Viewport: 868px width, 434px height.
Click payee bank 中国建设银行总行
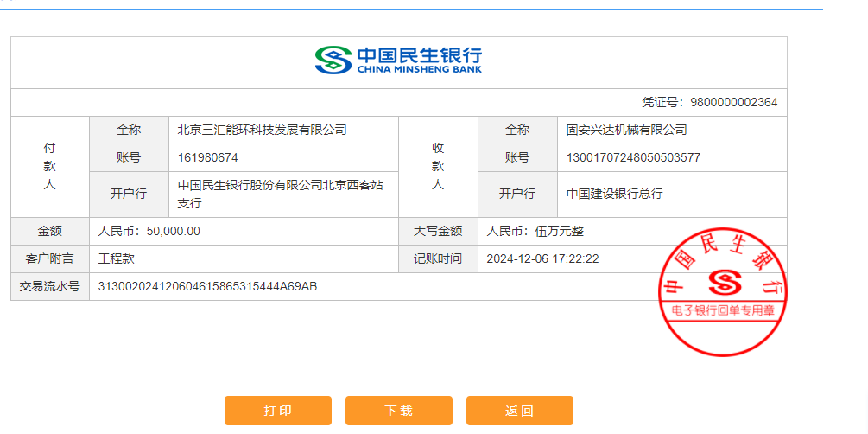pyautogui.click(x=614, y=194)
